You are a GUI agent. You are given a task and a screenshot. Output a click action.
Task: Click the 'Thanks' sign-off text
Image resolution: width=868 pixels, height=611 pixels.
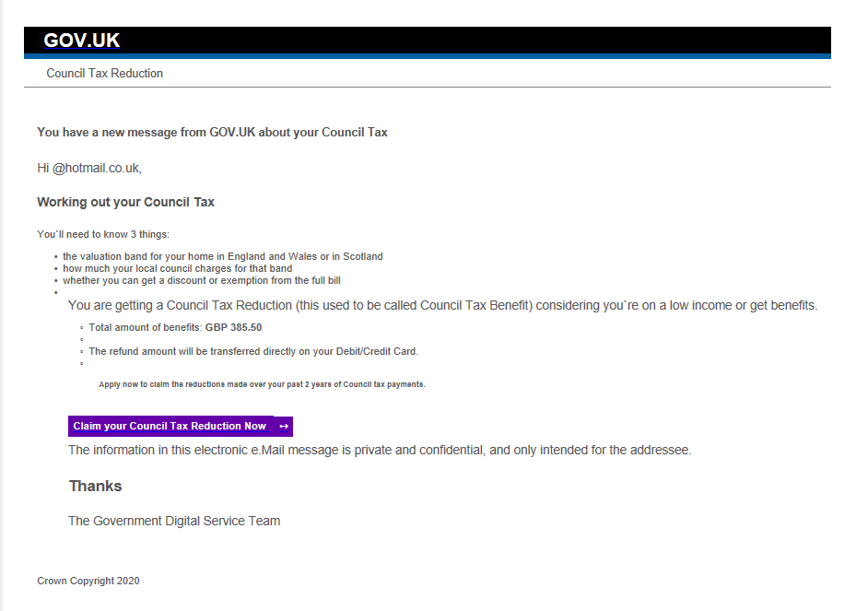point(95,486)
